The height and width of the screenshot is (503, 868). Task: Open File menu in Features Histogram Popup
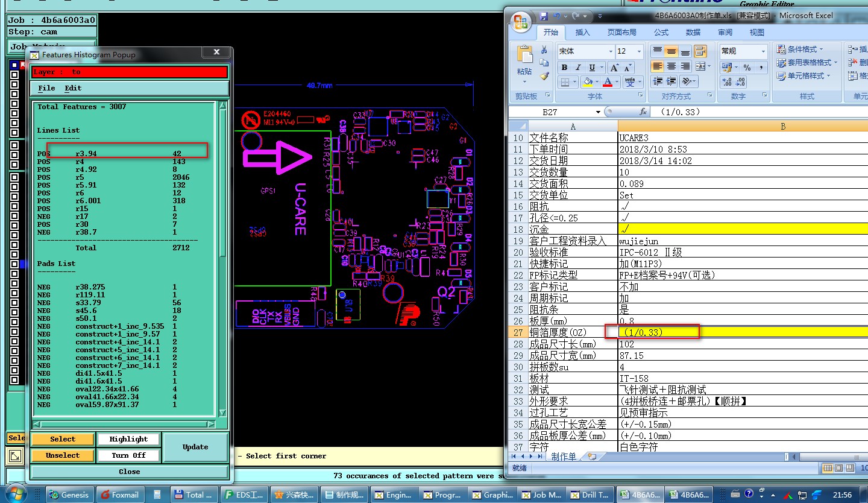(46, 88)
